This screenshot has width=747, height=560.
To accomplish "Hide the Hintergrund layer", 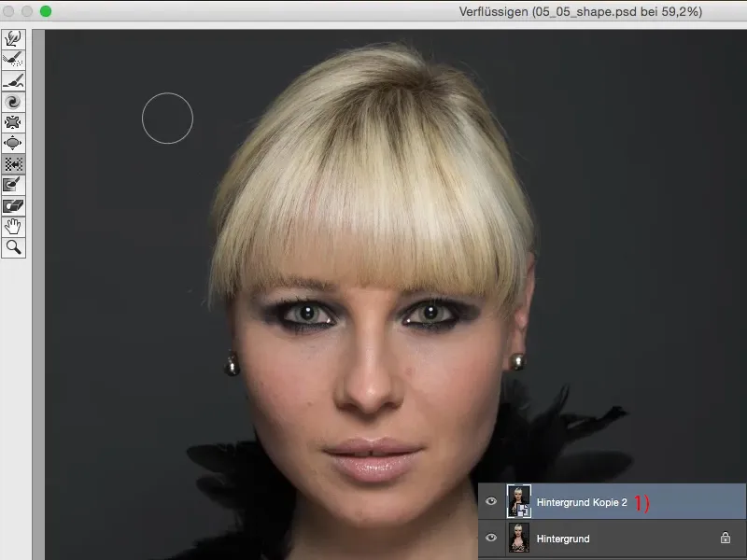I will [491, 539].
